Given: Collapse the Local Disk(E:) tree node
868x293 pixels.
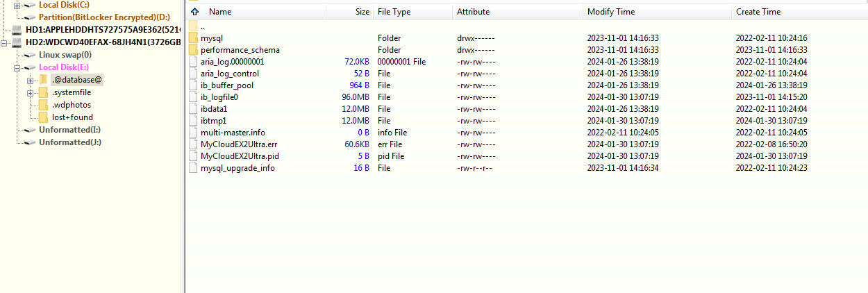Looking at the screenshot, I should point(17,67).
